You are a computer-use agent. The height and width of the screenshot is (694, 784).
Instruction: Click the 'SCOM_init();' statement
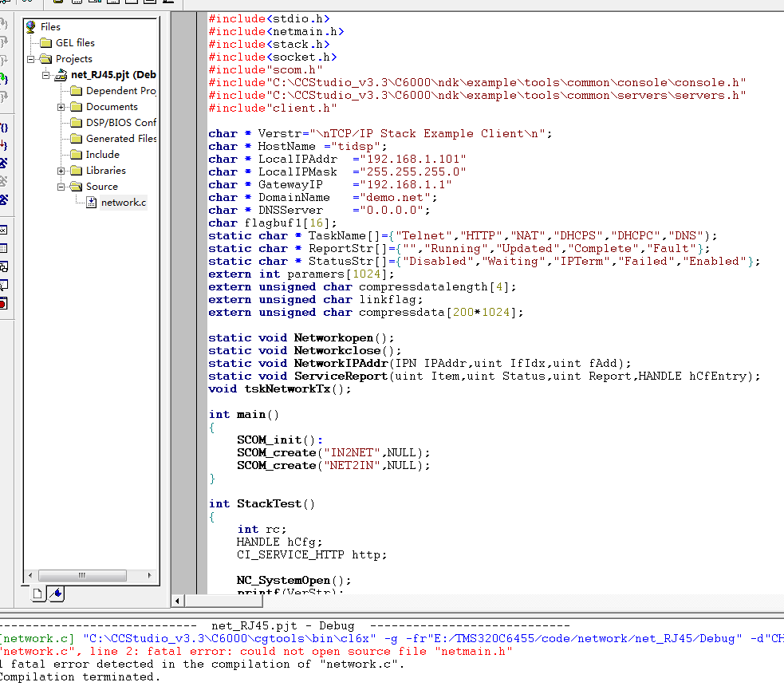280,440
